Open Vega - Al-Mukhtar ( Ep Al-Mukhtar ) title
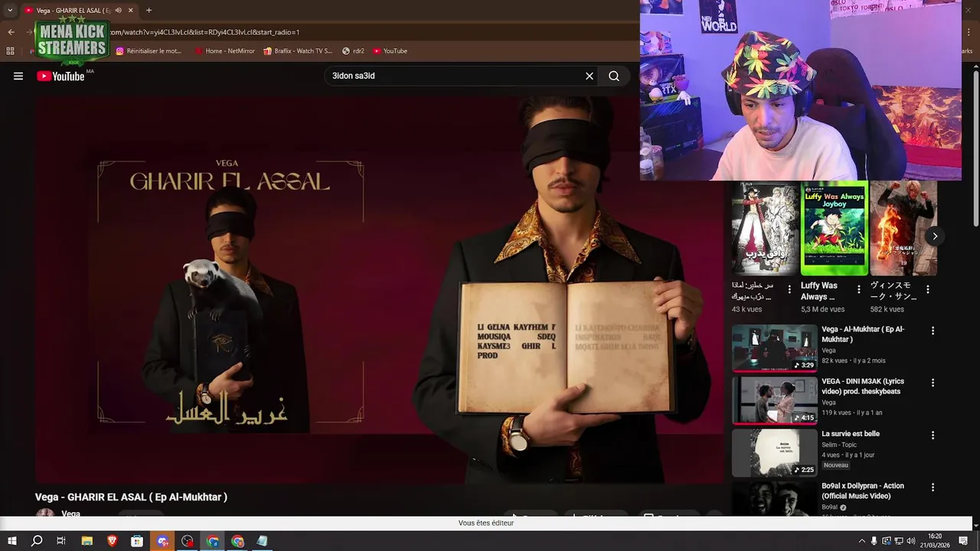Image resolution: width=980 pixels, height=551 pixels. coord(863,334)
